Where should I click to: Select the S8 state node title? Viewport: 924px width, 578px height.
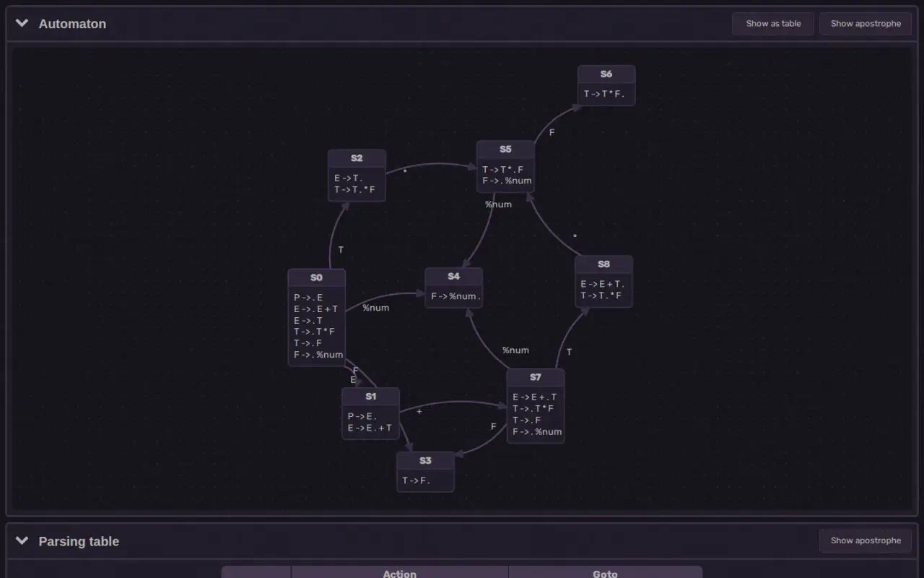pyautogui.click(x=603, y=264)
